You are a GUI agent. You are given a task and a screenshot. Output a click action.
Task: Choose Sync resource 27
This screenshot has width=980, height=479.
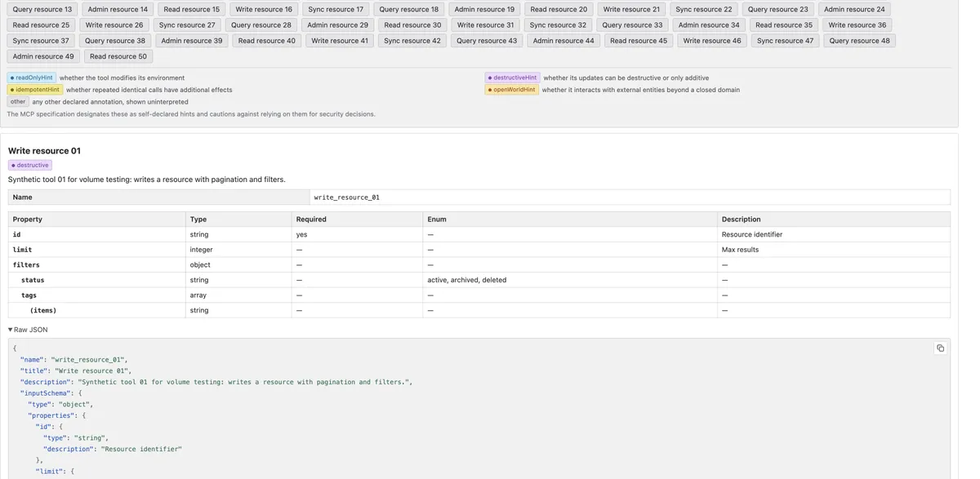[187, 24]
